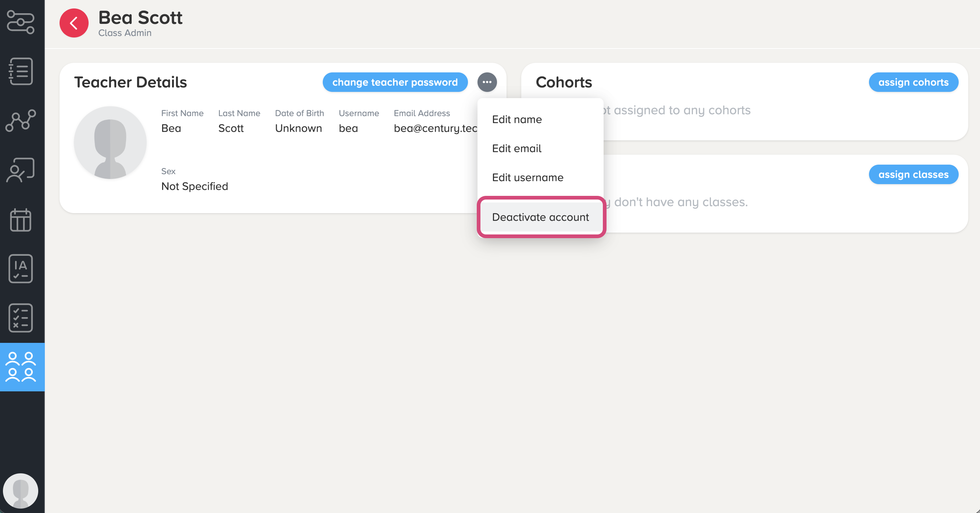
Task: Open the teacher presentation sidebar icon
Action: [21, 170]
